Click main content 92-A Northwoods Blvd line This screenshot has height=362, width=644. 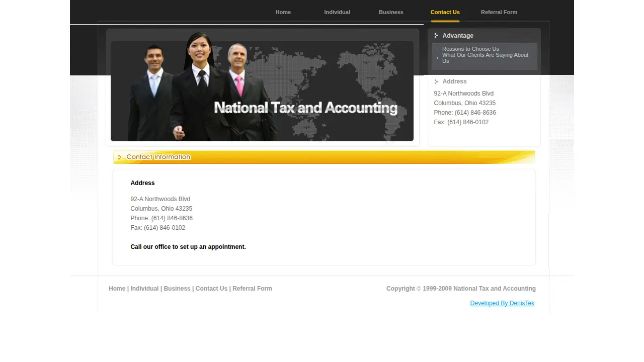click(x=160, y=199)
